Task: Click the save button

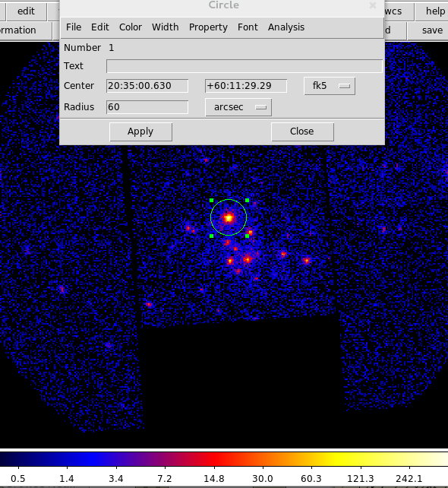Action: pyautogui.click(x=432, y=30)
